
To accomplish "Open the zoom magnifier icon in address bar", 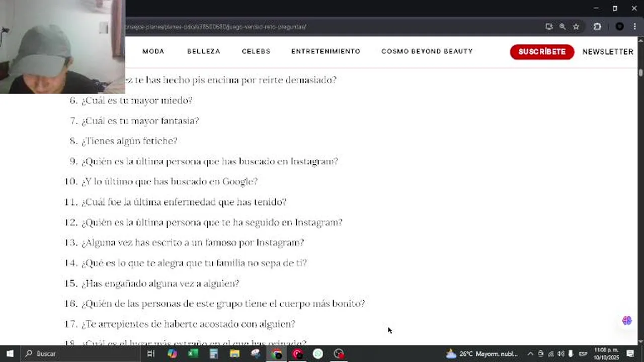I will point(562,27).
